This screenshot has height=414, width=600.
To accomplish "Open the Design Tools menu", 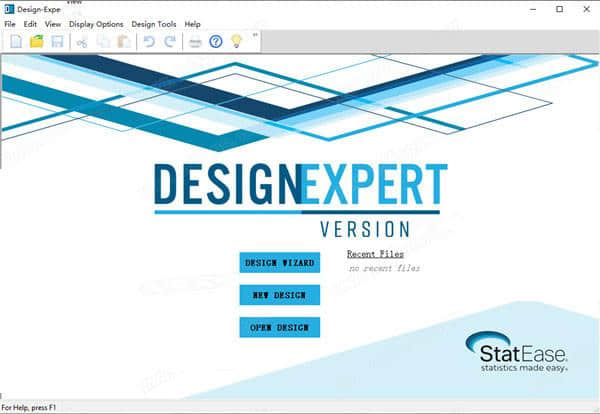I will (154, 24).
